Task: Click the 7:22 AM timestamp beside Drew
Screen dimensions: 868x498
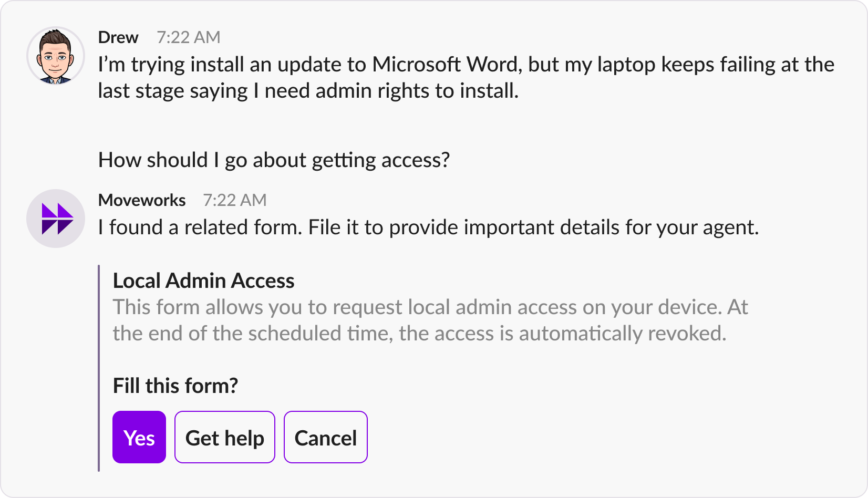Action: coord(189,37)
